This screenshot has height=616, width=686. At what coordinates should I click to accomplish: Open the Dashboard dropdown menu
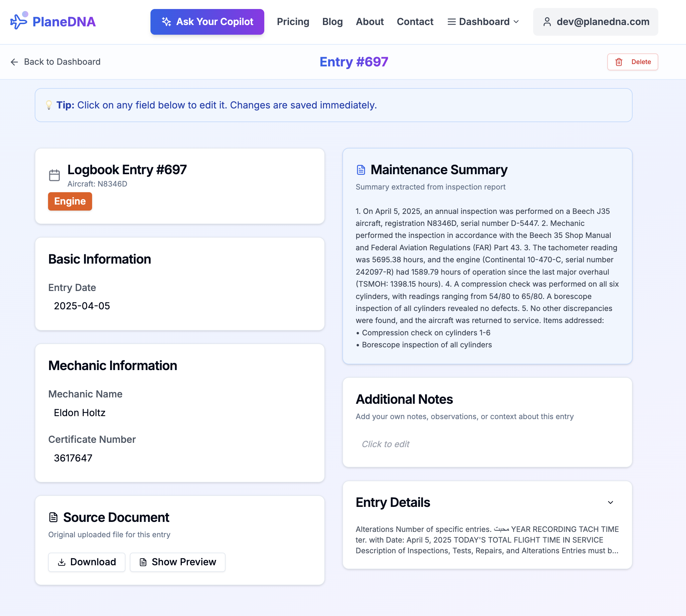tap(484, 22)
